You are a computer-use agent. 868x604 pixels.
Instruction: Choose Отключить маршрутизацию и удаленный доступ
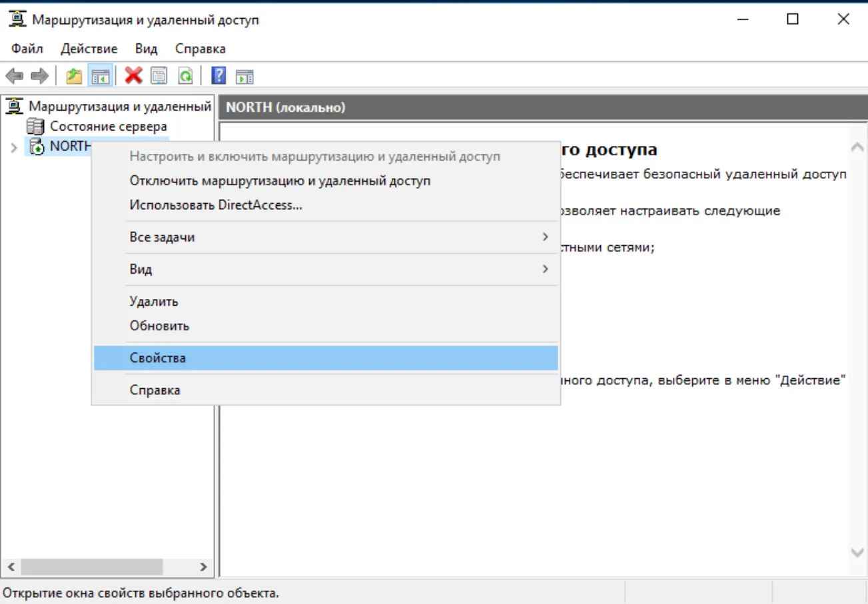326,180
